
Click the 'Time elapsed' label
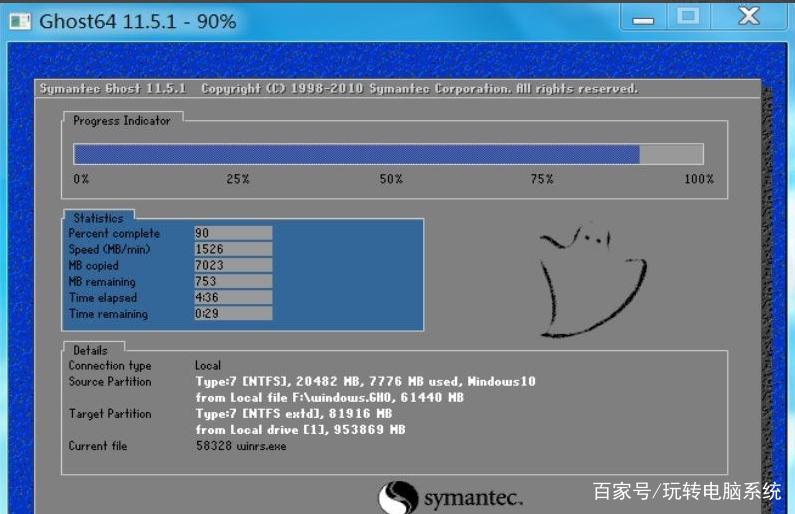click(103, 298)
